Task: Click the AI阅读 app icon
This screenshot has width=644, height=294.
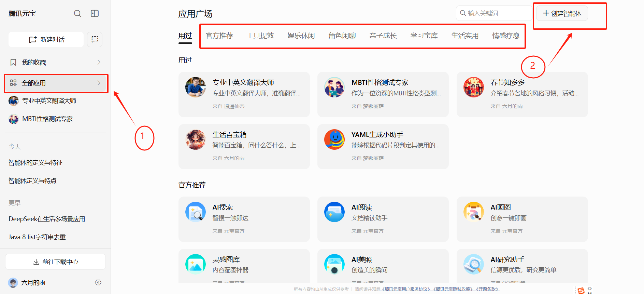Action: click(334, 212)
